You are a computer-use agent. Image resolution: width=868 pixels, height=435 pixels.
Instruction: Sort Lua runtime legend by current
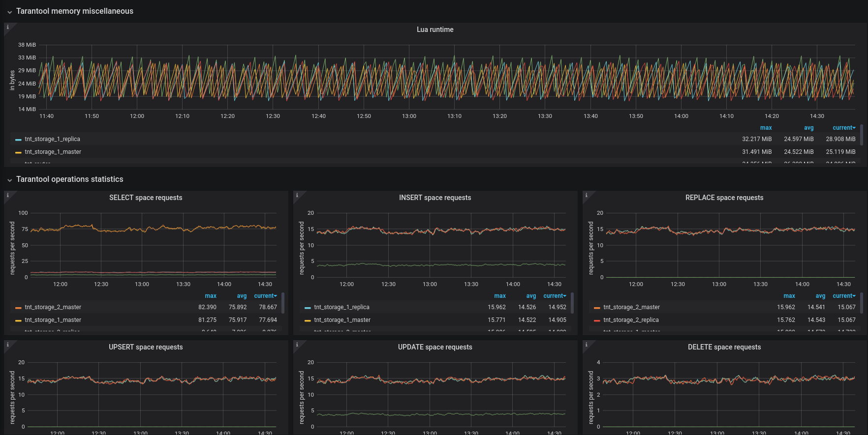click(x=844, y=128)
